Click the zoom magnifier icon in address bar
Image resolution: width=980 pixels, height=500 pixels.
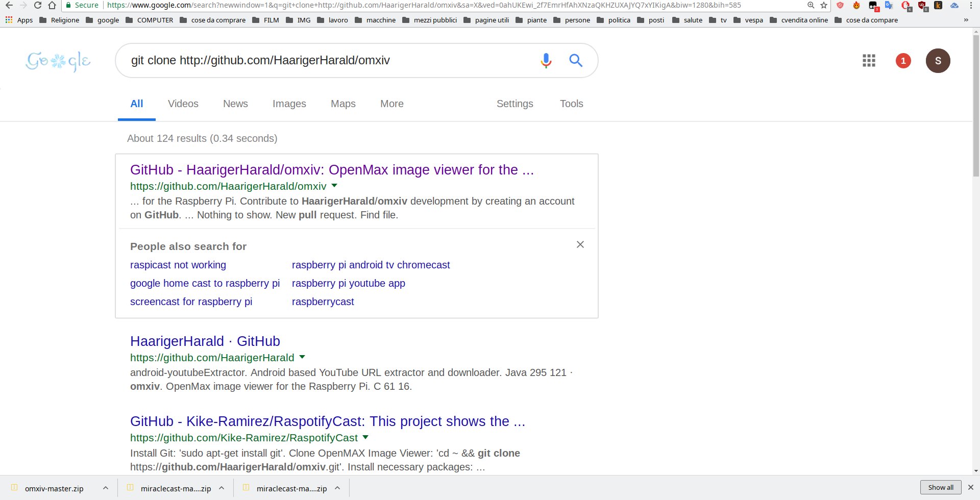coord(811,5)
